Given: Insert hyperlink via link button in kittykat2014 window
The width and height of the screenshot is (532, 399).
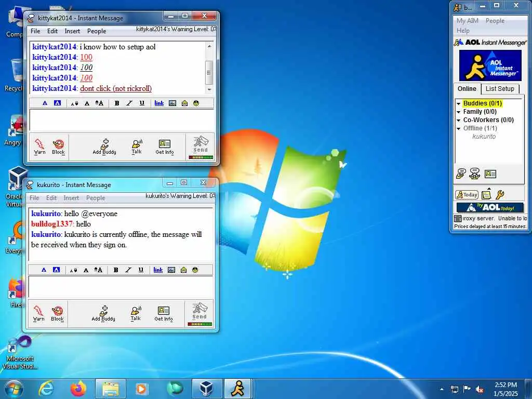Looking at the screenshot, I should point(159,103).
